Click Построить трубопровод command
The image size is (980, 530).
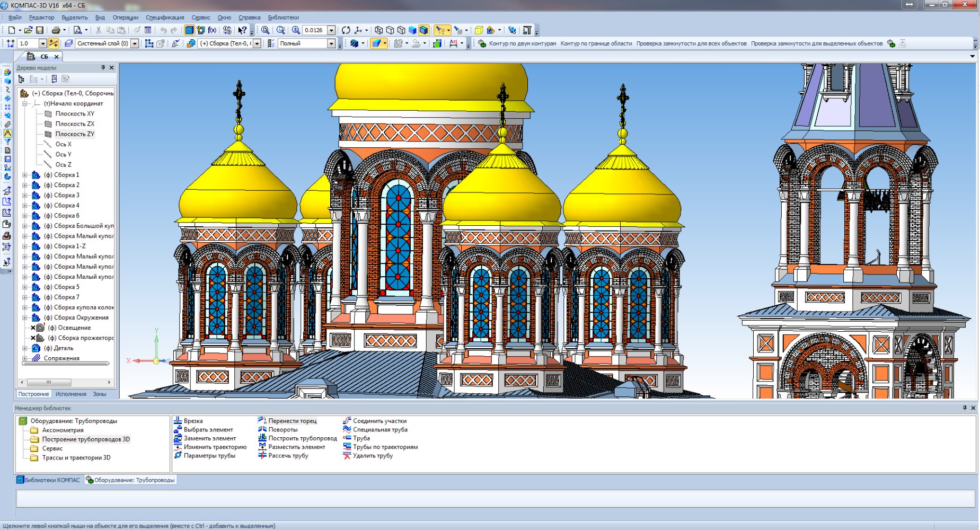[302, 438]
